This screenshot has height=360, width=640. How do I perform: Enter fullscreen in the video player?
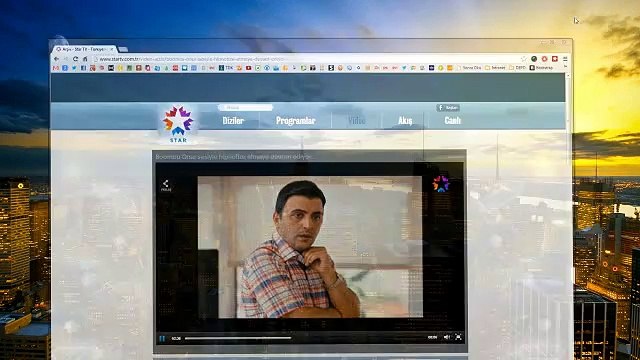coord(458,337)
